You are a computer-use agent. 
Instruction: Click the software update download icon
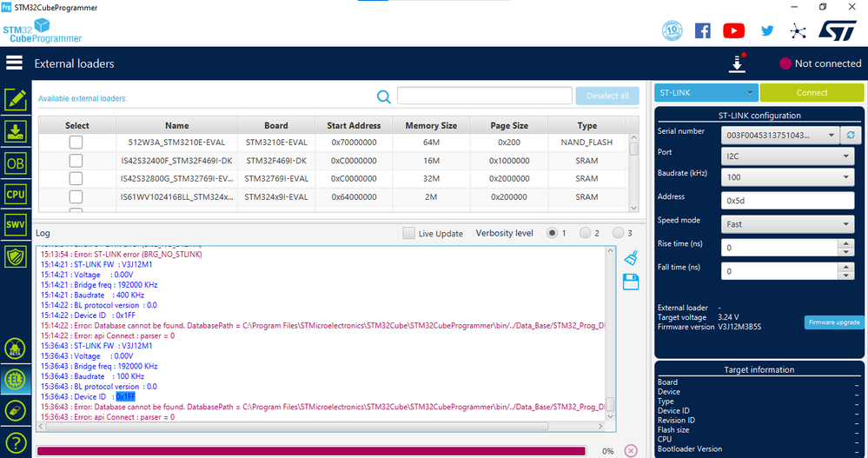click(x=737, y=63)
